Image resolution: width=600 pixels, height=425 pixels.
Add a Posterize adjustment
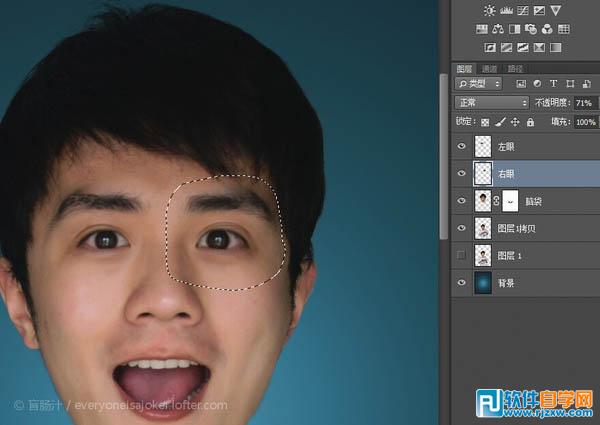(506, 47)
